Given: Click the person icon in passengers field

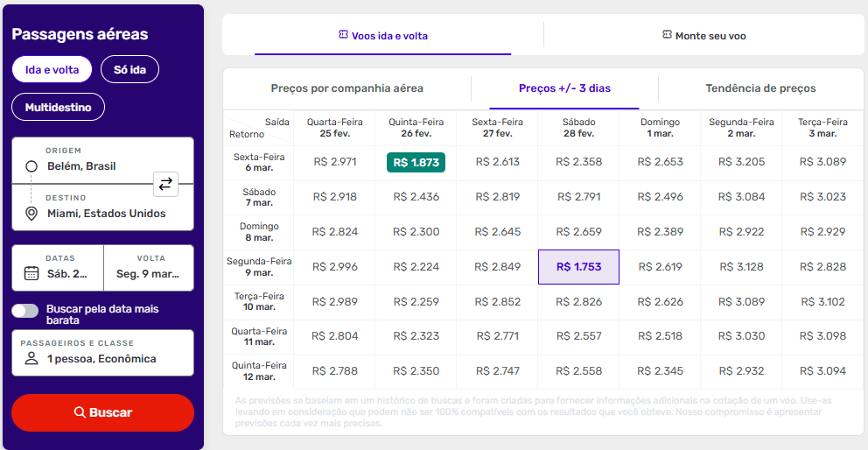Looking at the screenshot, I should pyautogui.click(x=31, y=358).
